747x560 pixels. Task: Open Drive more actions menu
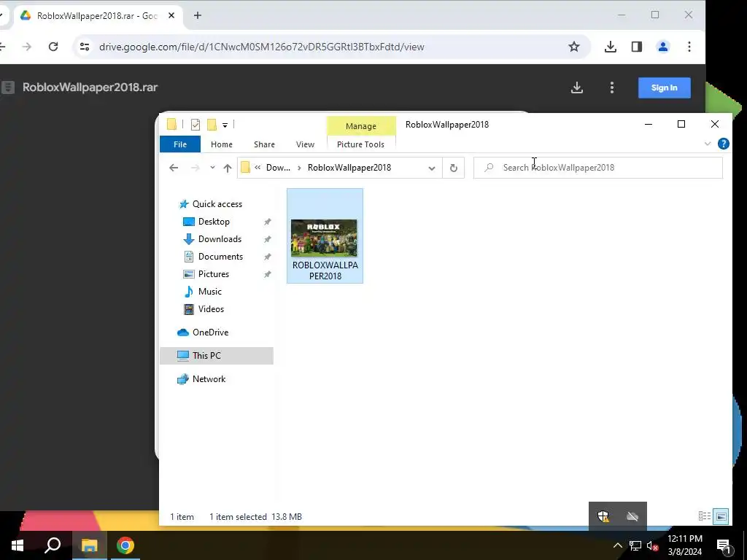pyautogui.click(x=612, y=87)
